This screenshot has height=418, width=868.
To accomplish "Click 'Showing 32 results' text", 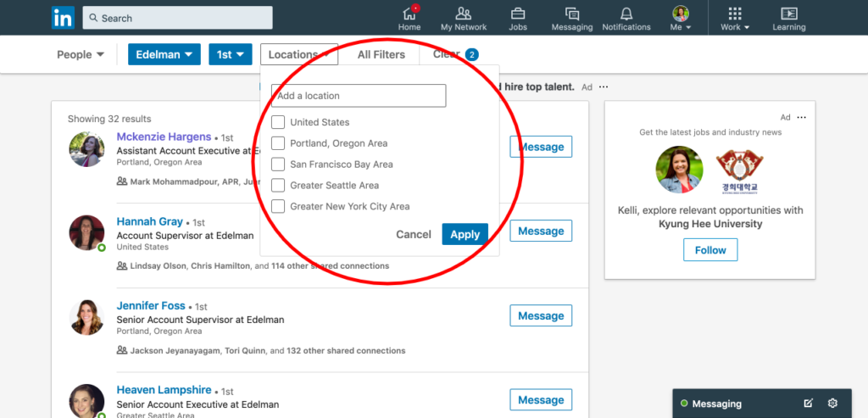I will (x=109, y=119).
